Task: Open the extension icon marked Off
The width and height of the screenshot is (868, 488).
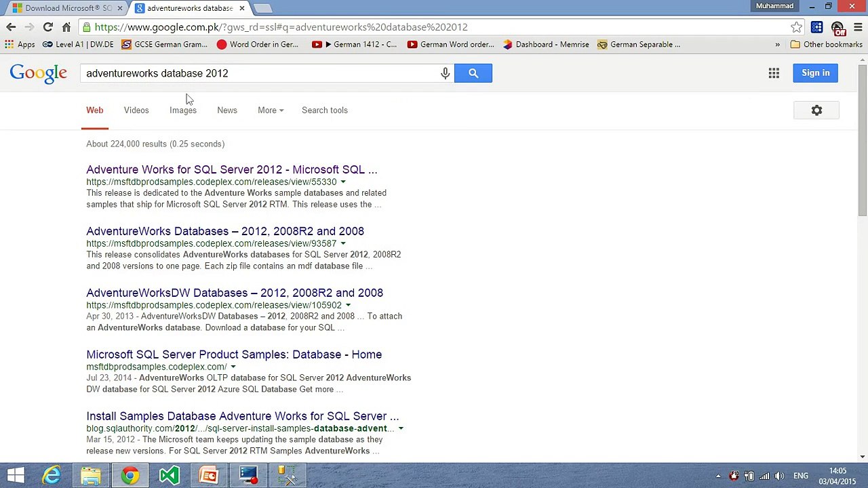Action: (x=837, y=28)
